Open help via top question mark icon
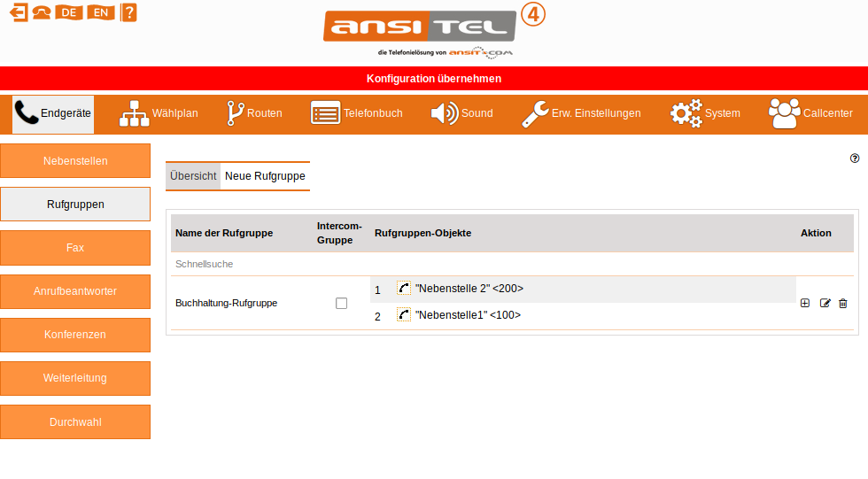 (128, 12)
